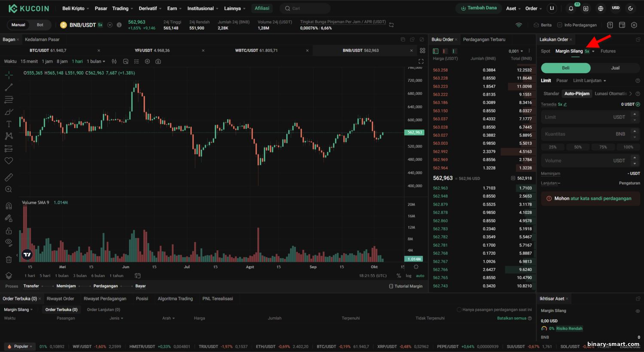Open Beli Kripto dropdown menu
Image resolution: width=644 pixels, height=352 pixels.
[76, 8]
